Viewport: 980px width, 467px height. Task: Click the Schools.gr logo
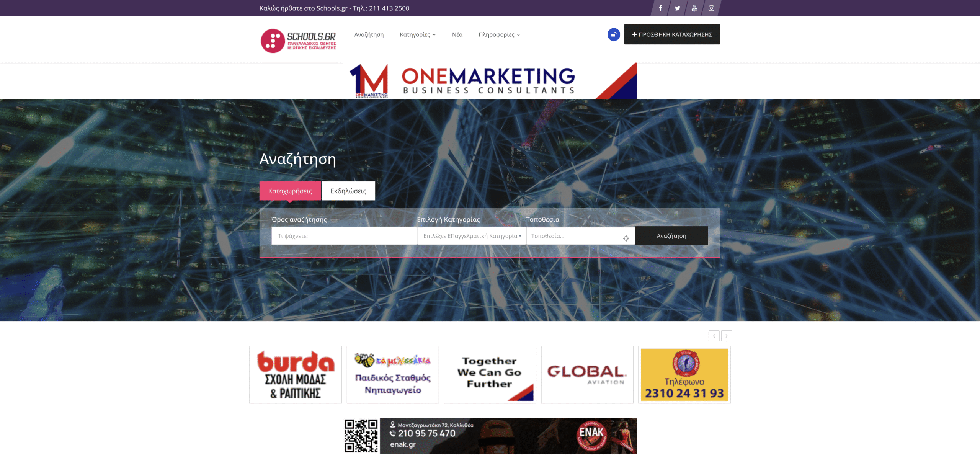(x=299, y=41)
